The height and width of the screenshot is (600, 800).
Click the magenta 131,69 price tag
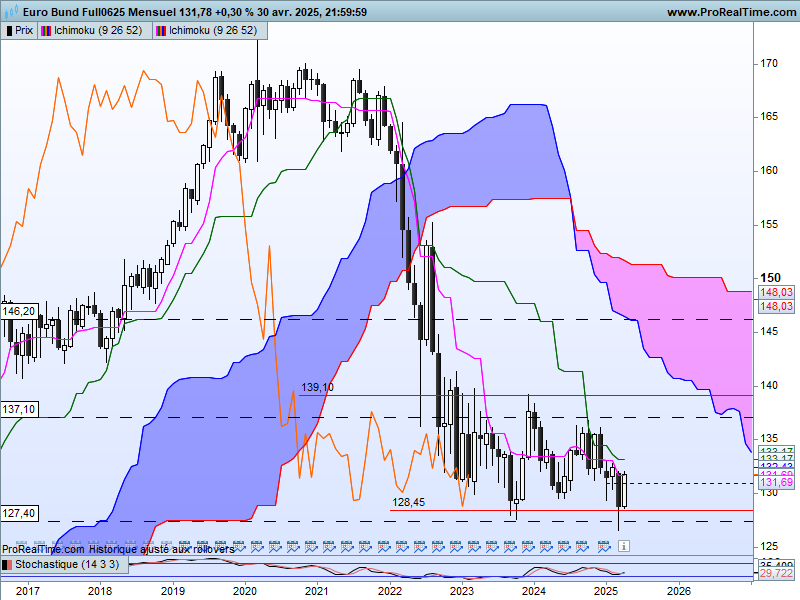[776, 482]
